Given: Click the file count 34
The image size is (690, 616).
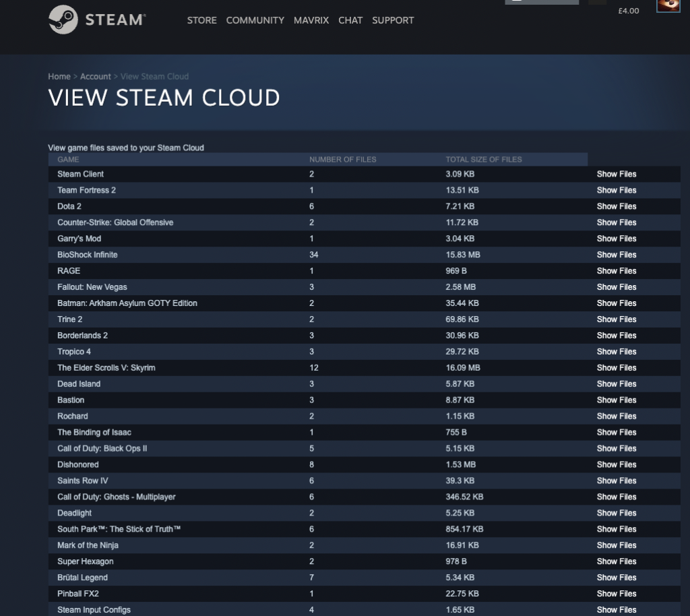Looking at the screenshot, I should pos(314,255).
